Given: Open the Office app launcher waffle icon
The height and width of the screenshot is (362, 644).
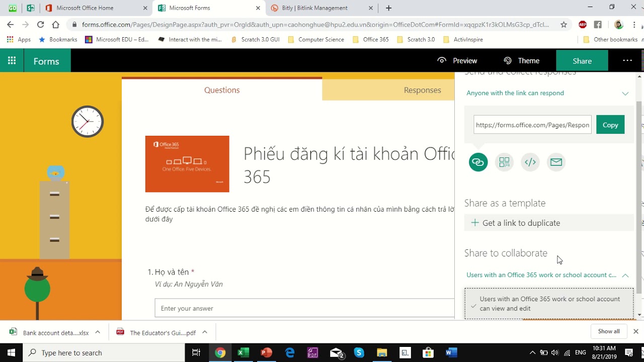Looking at the screenshot, I should (x=12, y=61).
